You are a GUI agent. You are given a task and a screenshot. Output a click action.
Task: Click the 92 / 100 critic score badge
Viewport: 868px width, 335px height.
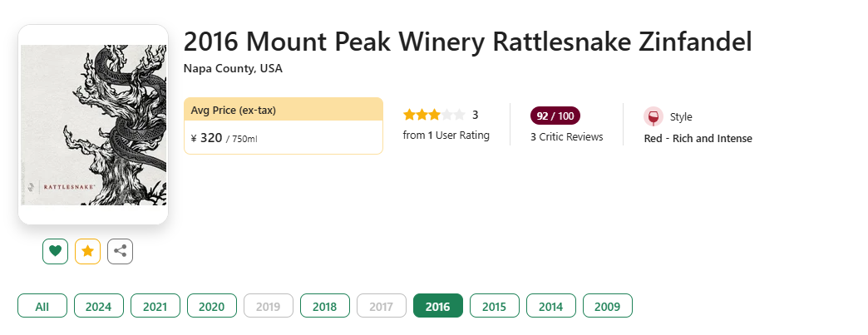click(x=555, y=116)
